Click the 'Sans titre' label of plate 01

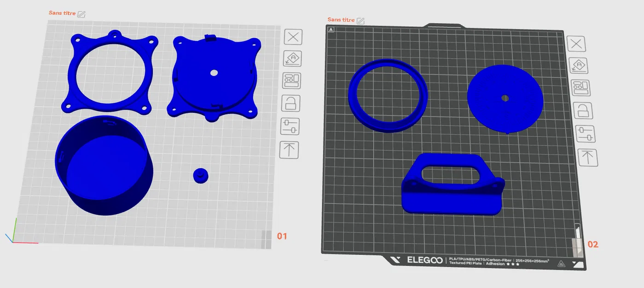pos(62,13)
